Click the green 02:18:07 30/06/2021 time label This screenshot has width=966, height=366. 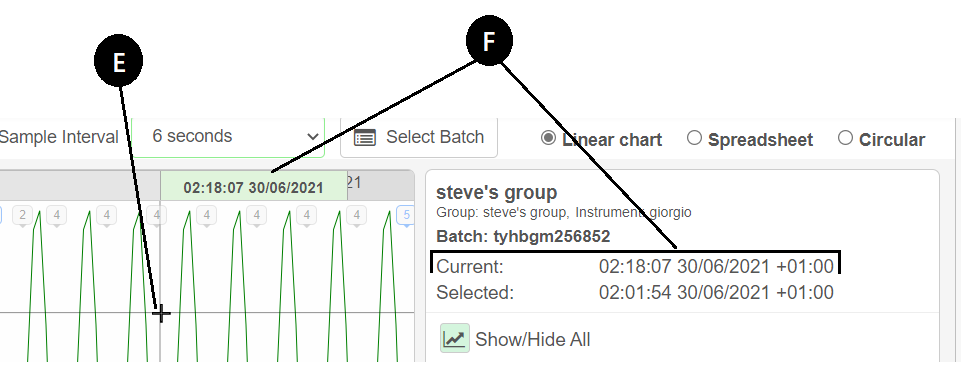click(x=254, y=187)
